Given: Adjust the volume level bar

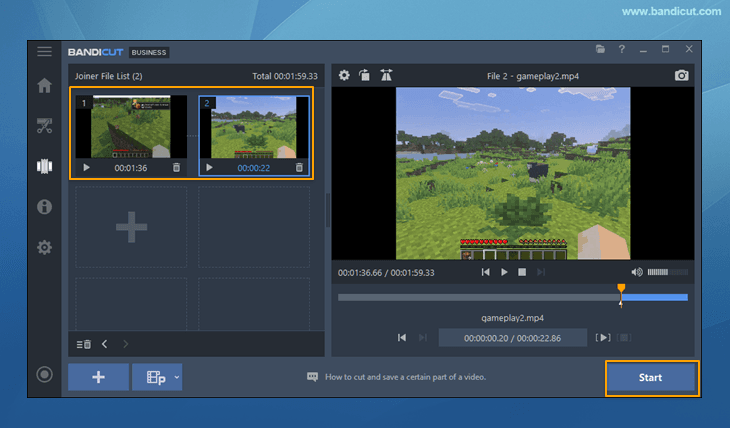Looking at the screenshot, I should [668, 272].
